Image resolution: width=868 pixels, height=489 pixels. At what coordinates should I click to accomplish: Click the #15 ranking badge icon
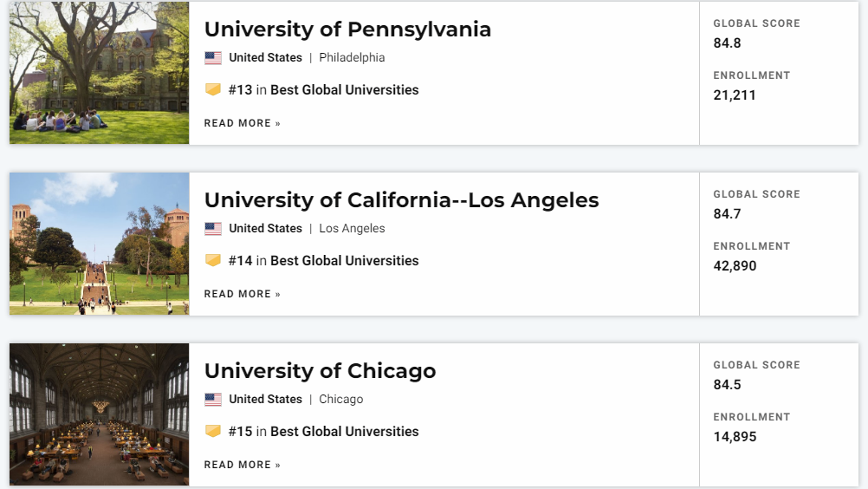(x=213, y=431)
